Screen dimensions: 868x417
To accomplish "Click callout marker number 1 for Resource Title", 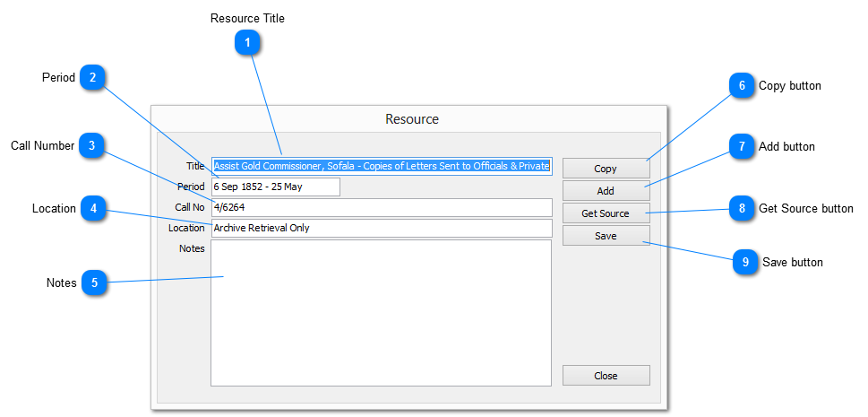I will 248,42.
